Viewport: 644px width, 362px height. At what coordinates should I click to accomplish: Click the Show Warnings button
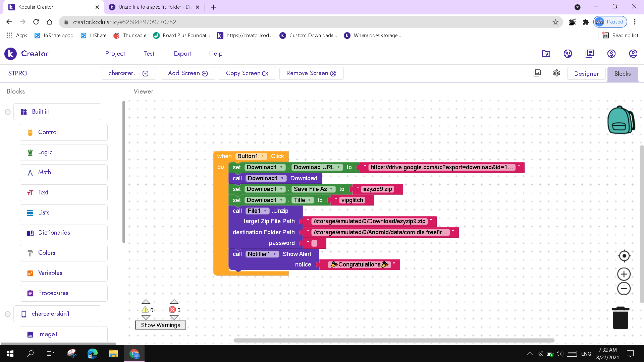[x=160, y=325]
